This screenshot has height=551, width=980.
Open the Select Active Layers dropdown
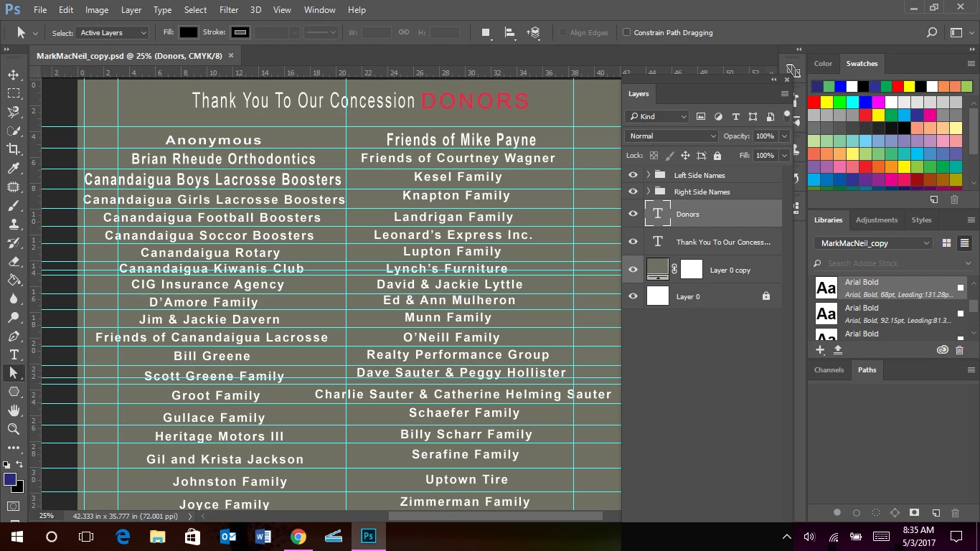pos(113,32)
